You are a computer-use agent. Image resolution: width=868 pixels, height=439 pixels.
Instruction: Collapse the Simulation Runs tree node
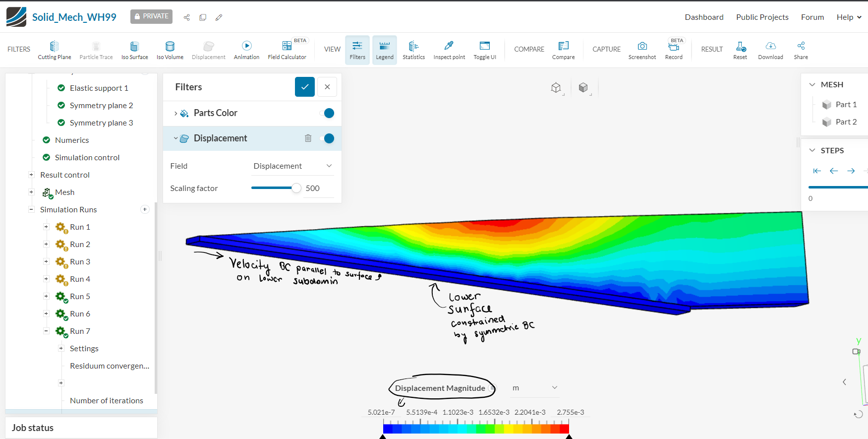point(31,209)
